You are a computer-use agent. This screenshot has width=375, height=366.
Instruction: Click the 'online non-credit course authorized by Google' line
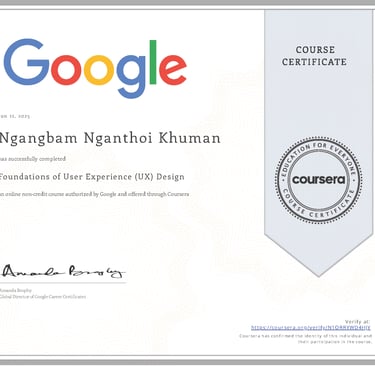pos(94,194)
